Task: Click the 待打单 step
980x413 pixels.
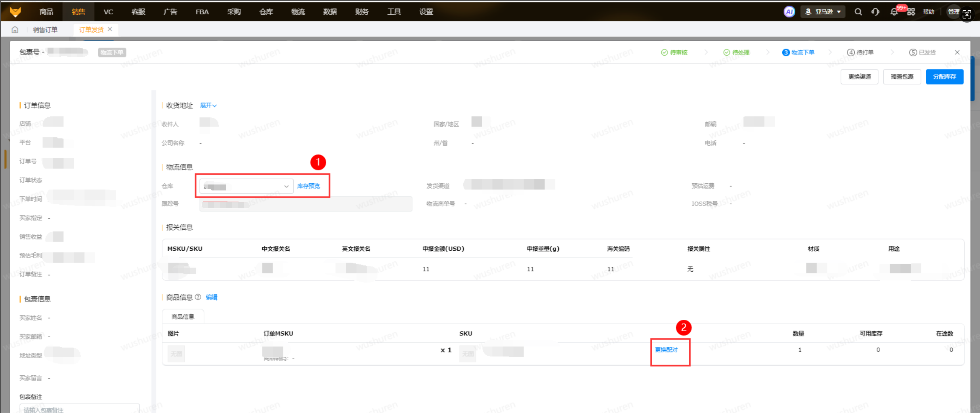Action: (x=860, y=52)
